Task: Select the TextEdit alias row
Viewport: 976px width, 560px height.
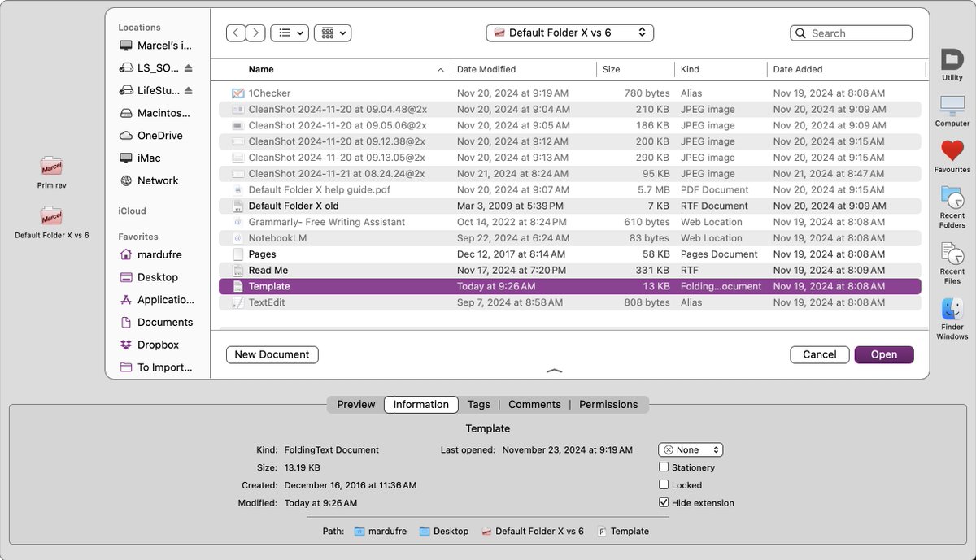Action: pos(569,302)
